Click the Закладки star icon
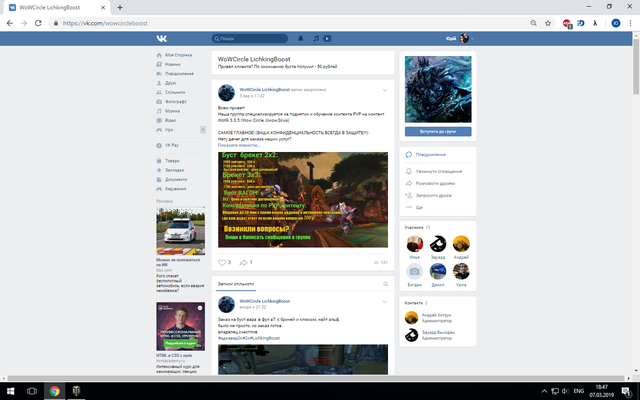 (x=159, y=170)
